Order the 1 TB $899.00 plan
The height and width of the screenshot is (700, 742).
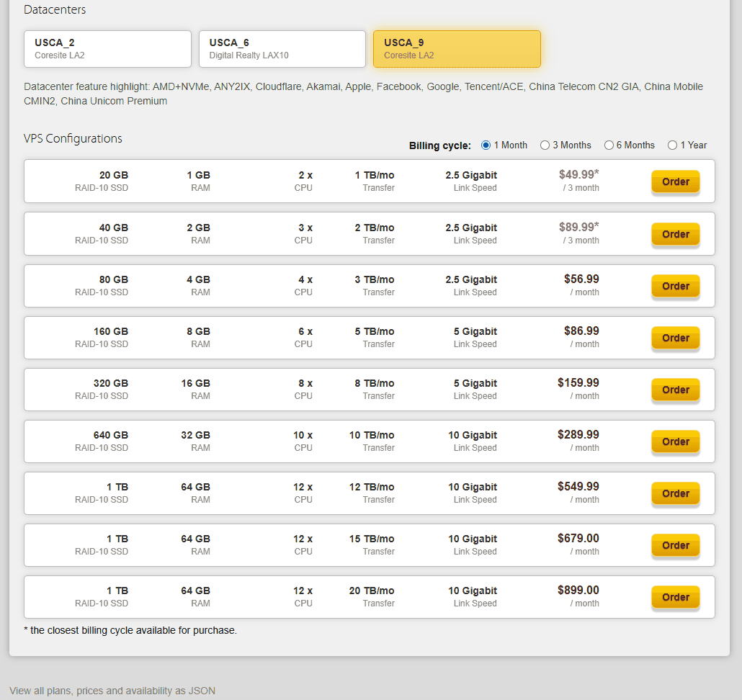coord(675,597)
